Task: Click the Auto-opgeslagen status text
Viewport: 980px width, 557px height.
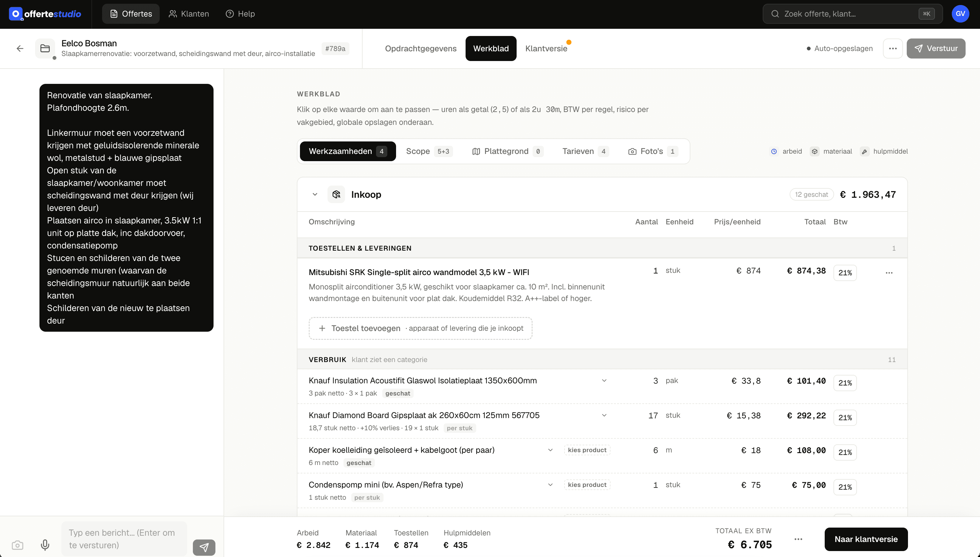Action: 843,49
